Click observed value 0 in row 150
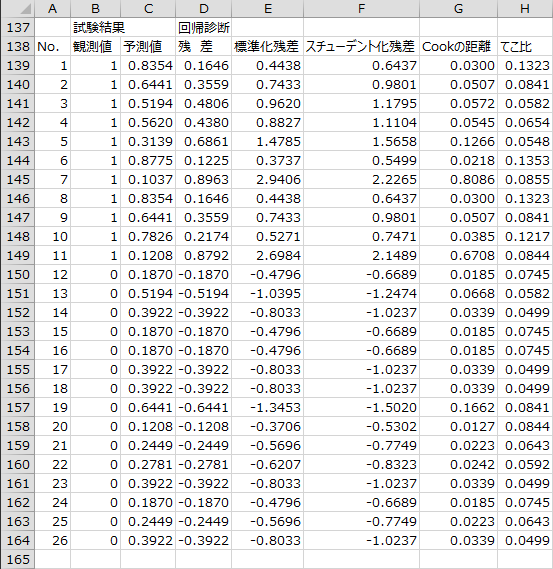The height and width of the screenshot is (569, 553). coord(95,274)
